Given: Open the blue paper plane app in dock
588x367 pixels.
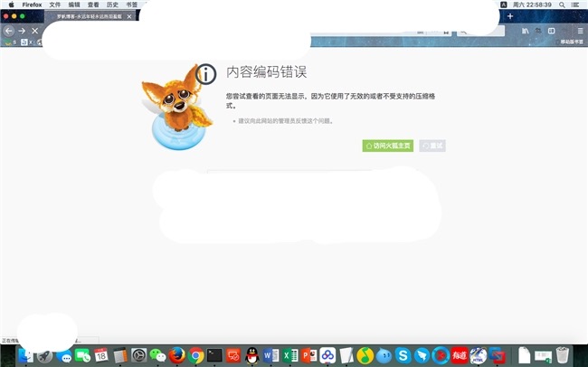Looking at the screenshot, I should (x=422, y=355).
